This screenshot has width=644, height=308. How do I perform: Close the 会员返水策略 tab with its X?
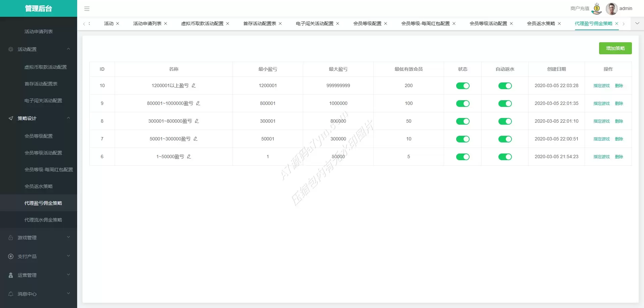559,24
